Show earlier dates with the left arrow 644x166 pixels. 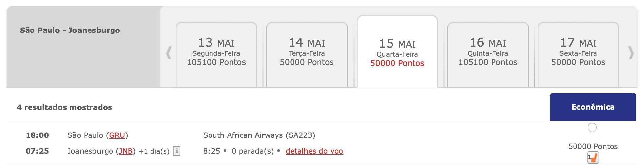(x=169, y=53)
